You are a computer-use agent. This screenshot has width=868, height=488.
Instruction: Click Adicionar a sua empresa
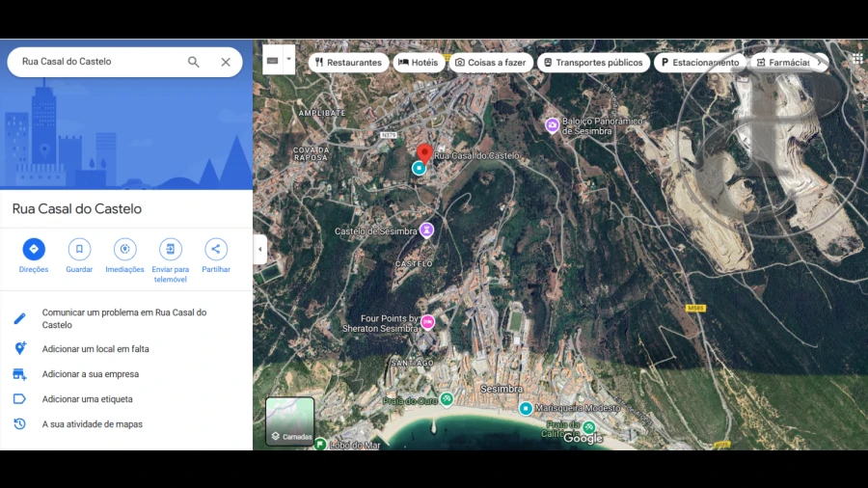[x=91, y=374]
